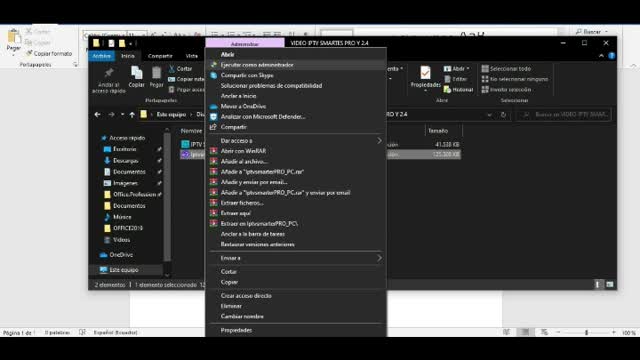Switch to the Vista ribbon tab
640x360 pixels.
(191, 56)
